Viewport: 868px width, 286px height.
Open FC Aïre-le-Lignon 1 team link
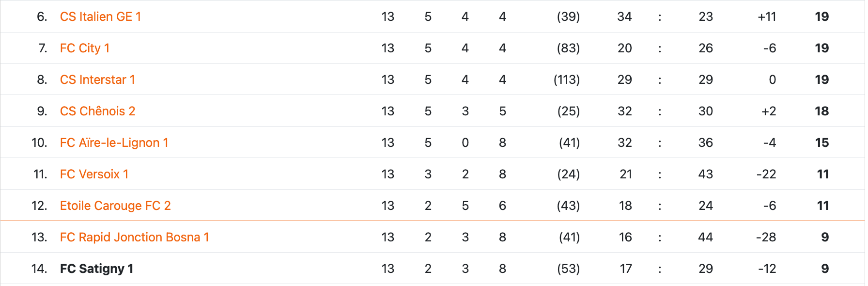pos(114,143)
